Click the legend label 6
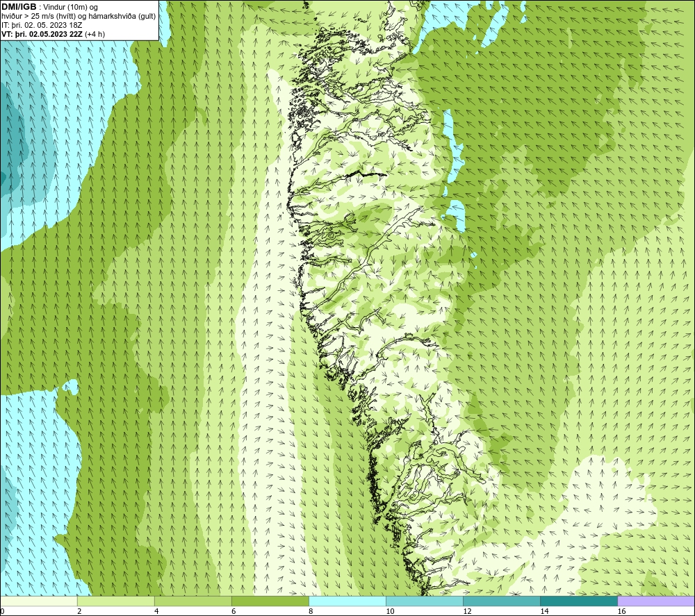The width and height of the screenshot is (695, 616). 234,612
